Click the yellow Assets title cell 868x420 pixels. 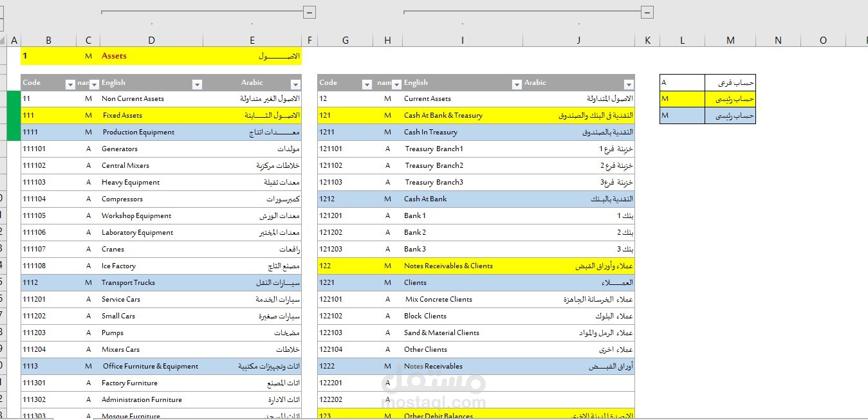(151, 56)
